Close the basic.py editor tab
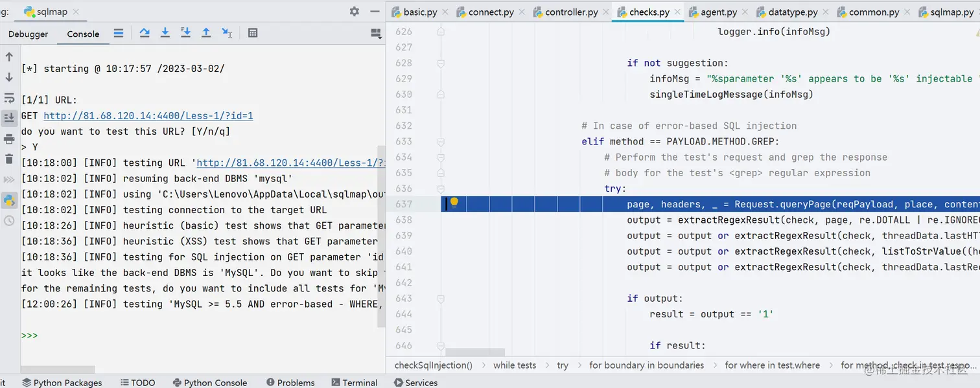 tap(447, 12)
